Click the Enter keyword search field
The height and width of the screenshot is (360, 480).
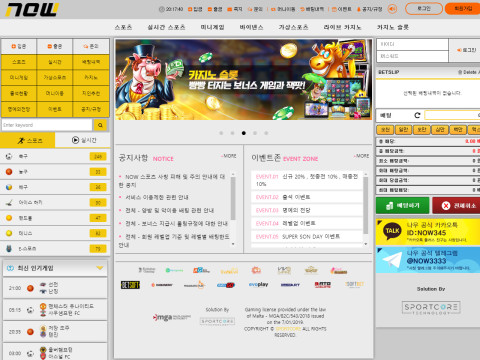(x=47, y=125)
